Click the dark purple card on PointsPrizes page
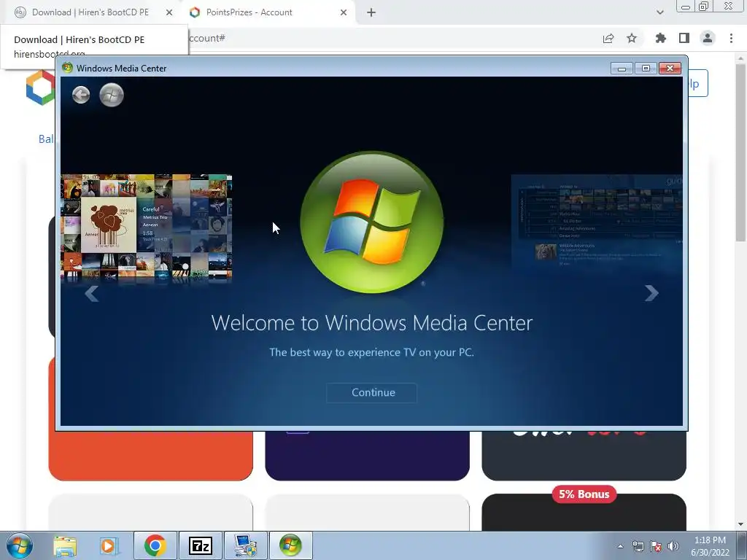The height and width of the screenshot is (560, 747). pyautogui.click(x=368, y=456)
